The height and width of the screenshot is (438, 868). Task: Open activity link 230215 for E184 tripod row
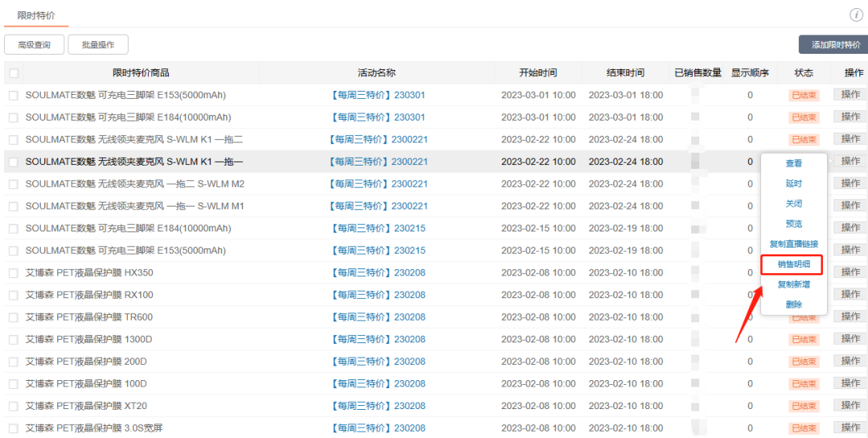(x=378, y=228)
